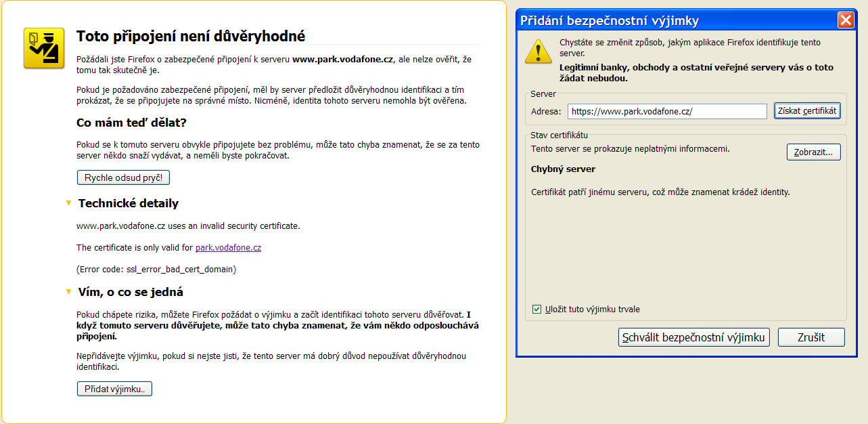This screenshot has height=424, width=868.
Task: Click 'Zobrazit...' certificate button
Action: coord(814,152)
